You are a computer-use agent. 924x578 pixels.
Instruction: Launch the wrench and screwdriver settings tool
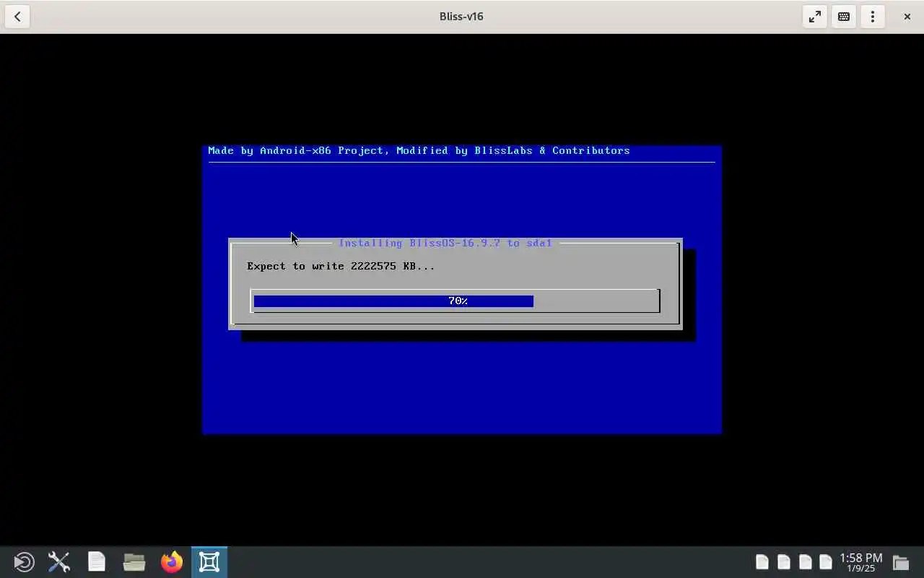(59, 562)
